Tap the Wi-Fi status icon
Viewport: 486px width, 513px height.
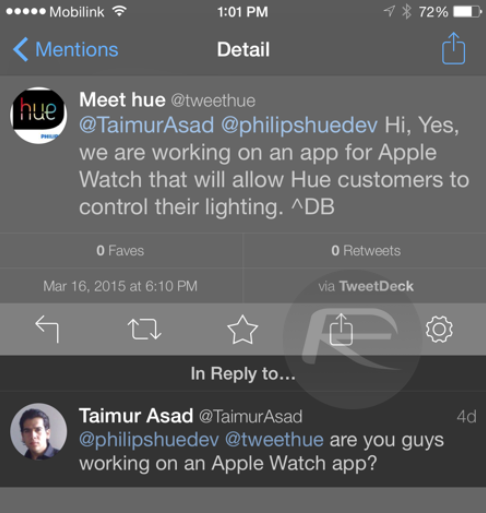tap(119, 12)
